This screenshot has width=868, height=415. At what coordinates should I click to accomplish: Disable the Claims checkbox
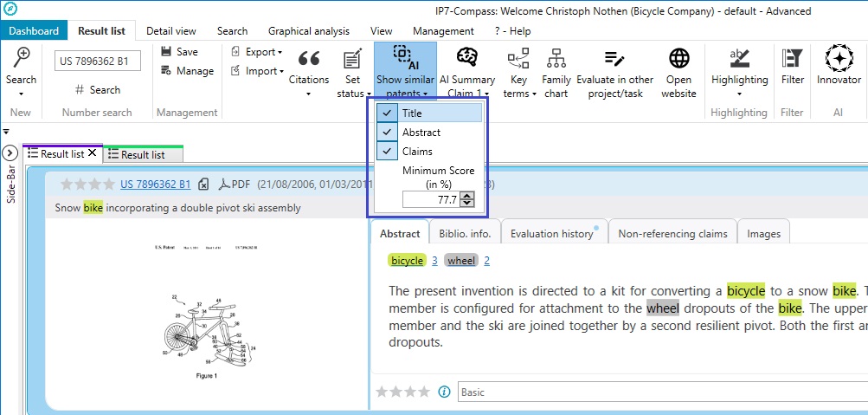[389, 152]
